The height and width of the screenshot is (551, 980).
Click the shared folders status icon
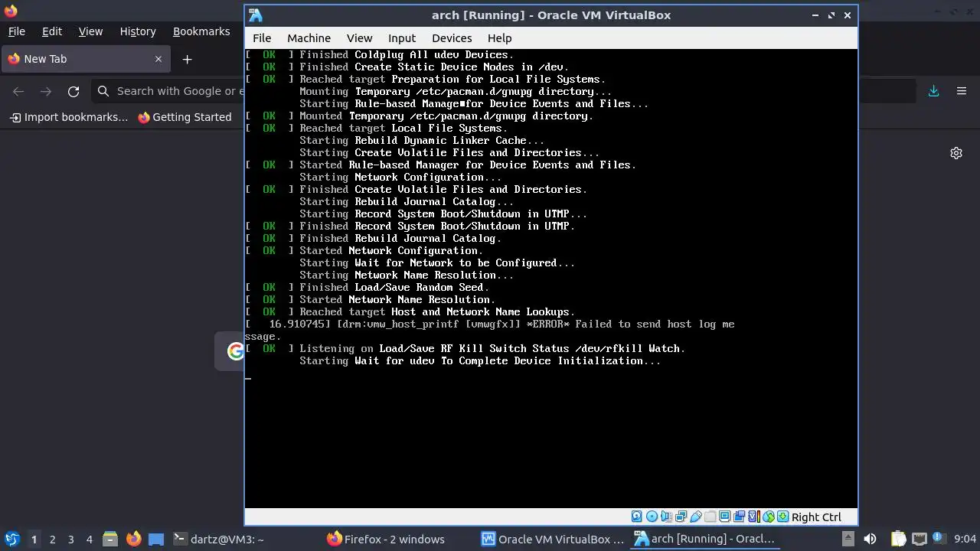710,517
